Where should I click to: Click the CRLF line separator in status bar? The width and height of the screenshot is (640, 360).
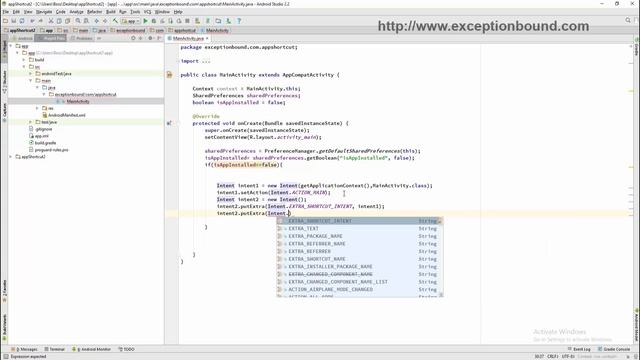[552, 356]
